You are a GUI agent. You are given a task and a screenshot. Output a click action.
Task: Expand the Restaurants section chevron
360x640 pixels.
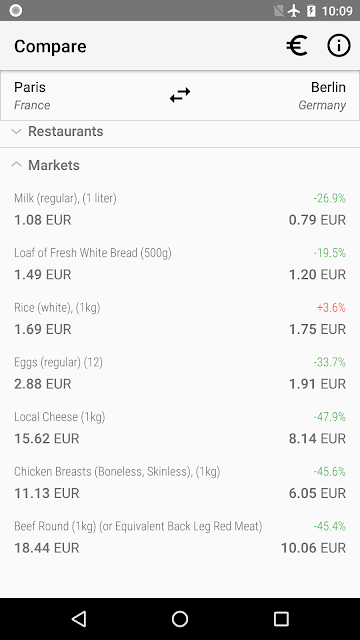[x=16, y=131]
